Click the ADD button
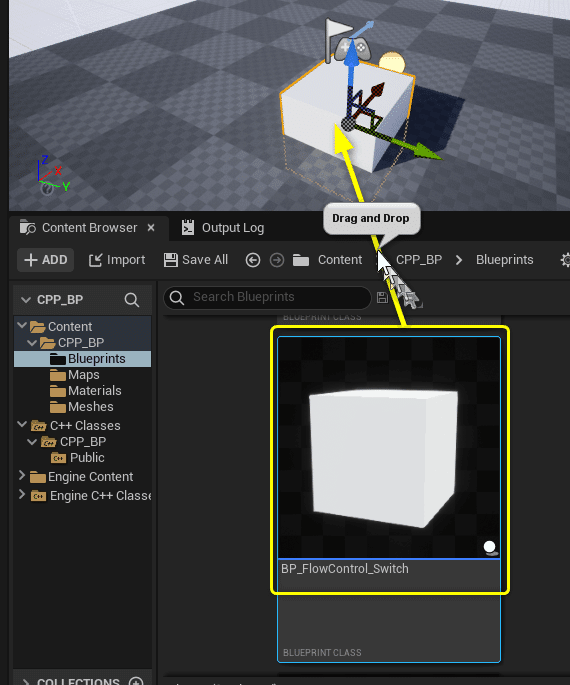 45,260
